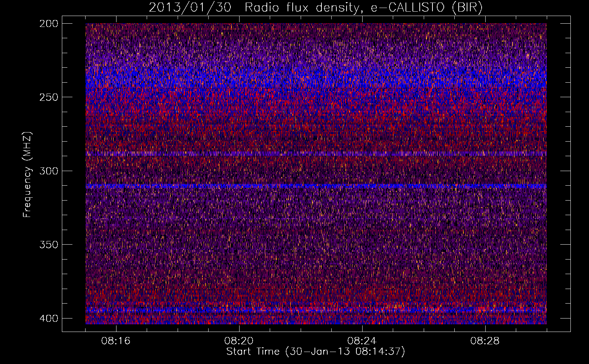Screen dimensions: 589x364
Task: Click the 400 frequency tick label
Action: point(48,318)
